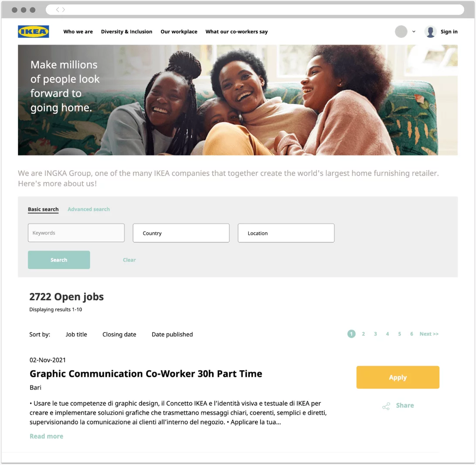Click the share icon beside Share
The height and width of the screenshot is (465, 476).
(386, 406)
